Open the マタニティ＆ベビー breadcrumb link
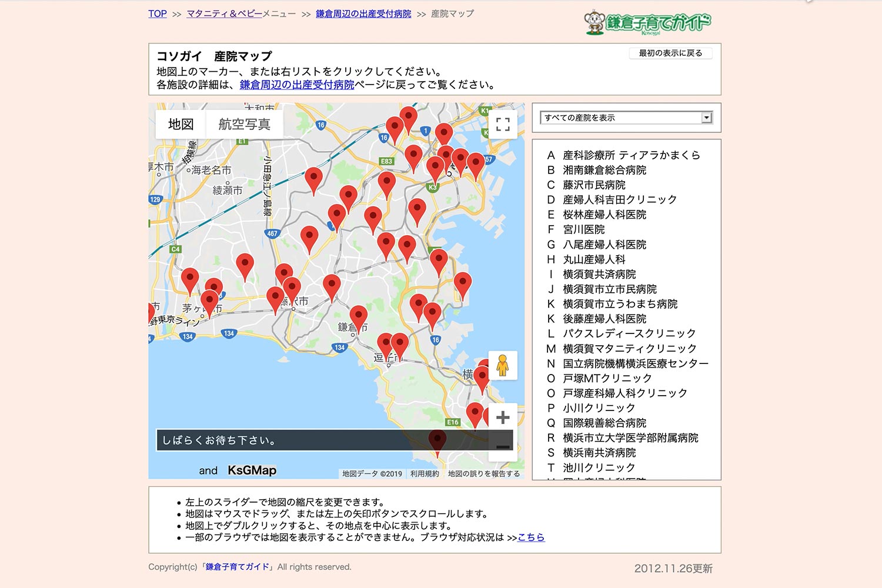Screen dimensions: 882x588 224,14
